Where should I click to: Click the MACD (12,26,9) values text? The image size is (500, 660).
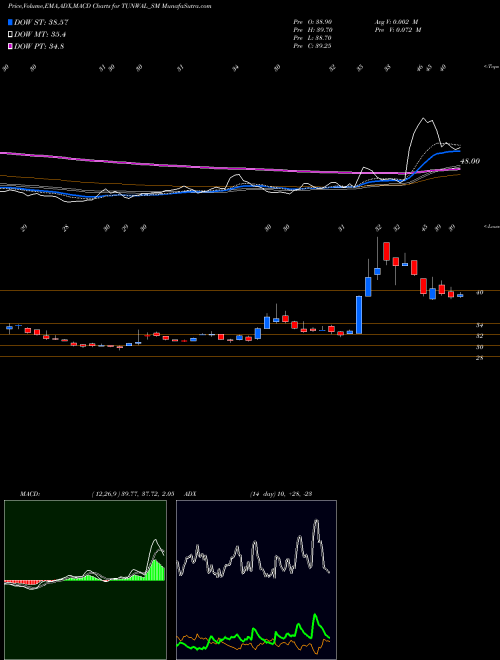[x=133, y=494]
